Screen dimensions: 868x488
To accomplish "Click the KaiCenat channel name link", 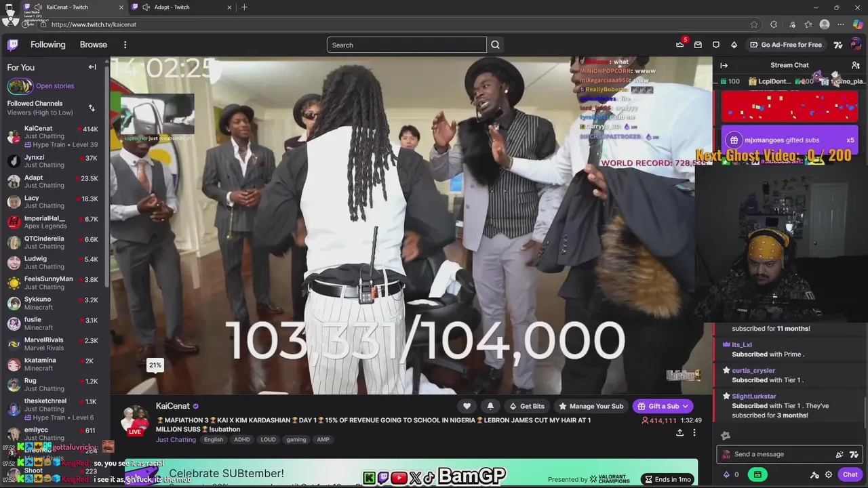I will [173, 406].
